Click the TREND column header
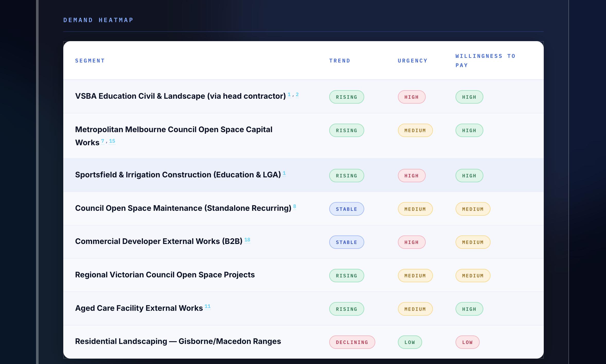This screenshot has height=364, width=606. click(340, 61)
